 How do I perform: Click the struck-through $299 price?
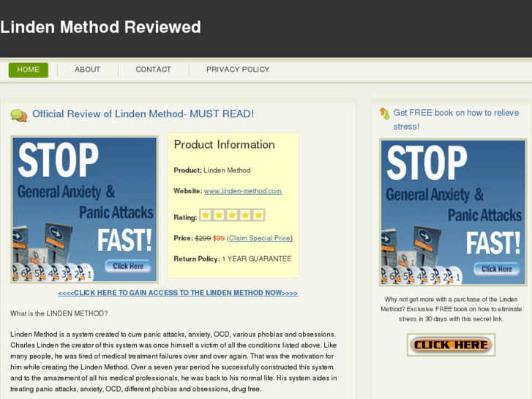tap(203, 239)
